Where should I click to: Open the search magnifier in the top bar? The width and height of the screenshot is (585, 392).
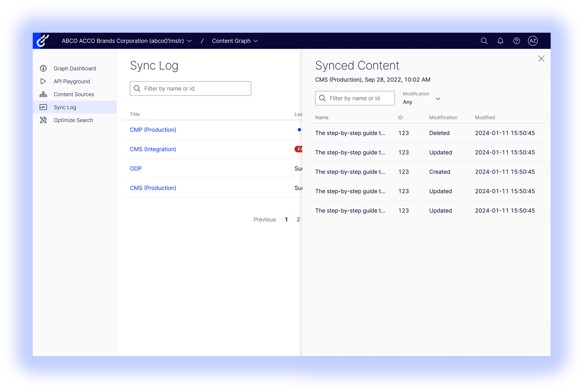tap(484, 41)
